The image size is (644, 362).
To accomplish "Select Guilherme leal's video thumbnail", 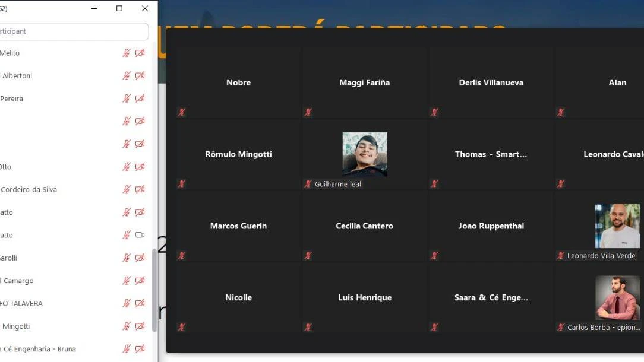I will click(x=364, y=154).
